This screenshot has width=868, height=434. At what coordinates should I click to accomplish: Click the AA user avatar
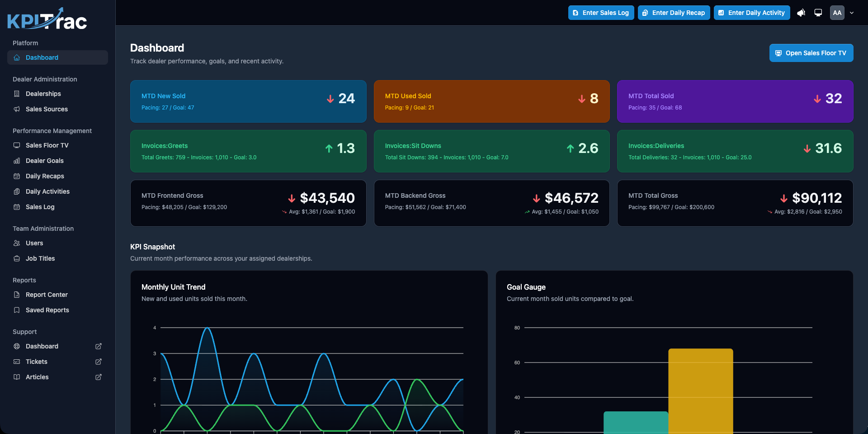click(837, 13)
